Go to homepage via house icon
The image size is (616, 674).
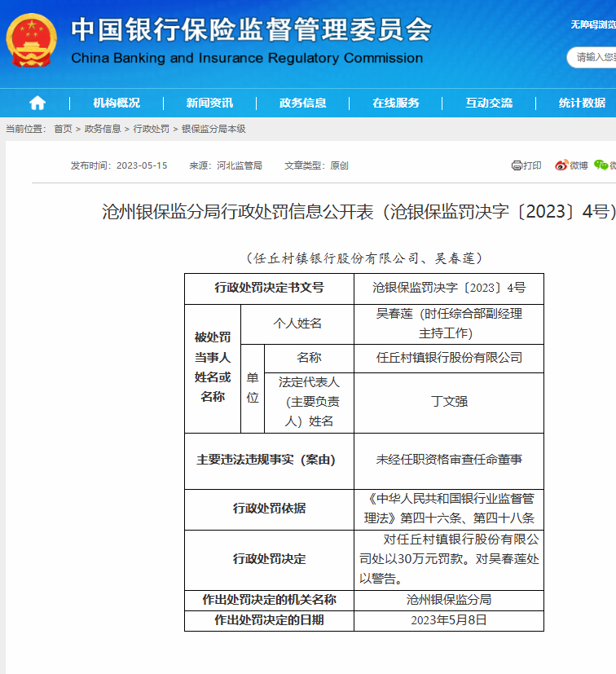point(37,103)
